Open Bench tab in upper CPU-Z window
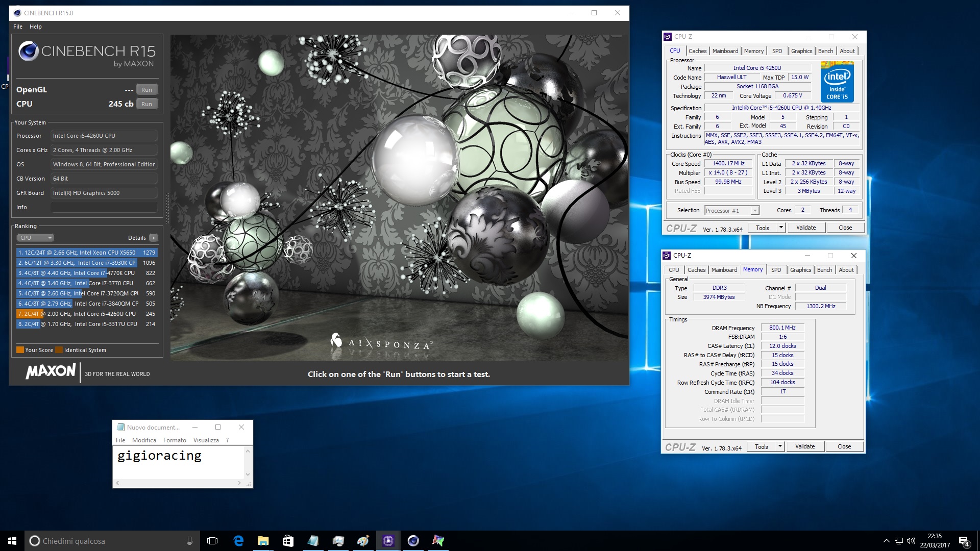This screenshot has width=980, height=551. [x=825, y=51]
